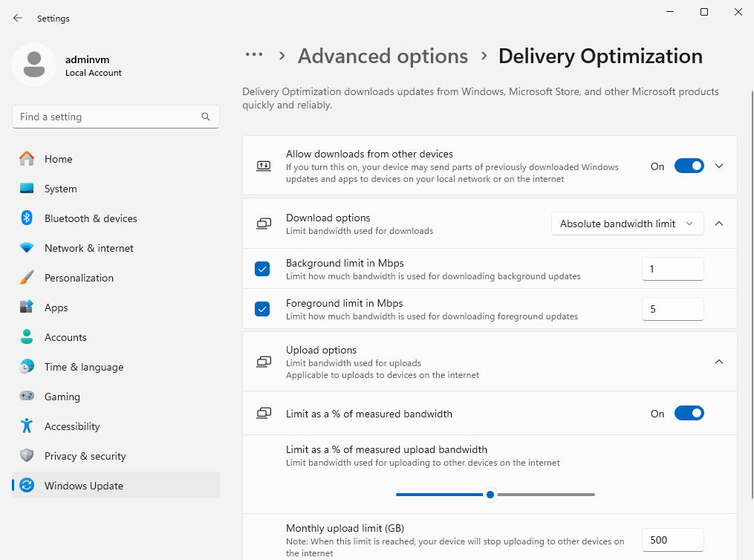Click the Windows Update sync icon
The image size is (754, 560).
[27, 486]
